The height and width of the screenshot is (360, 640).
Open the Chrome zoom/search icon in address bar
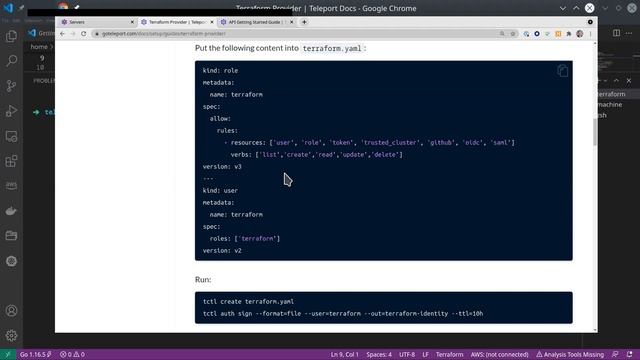502,34
